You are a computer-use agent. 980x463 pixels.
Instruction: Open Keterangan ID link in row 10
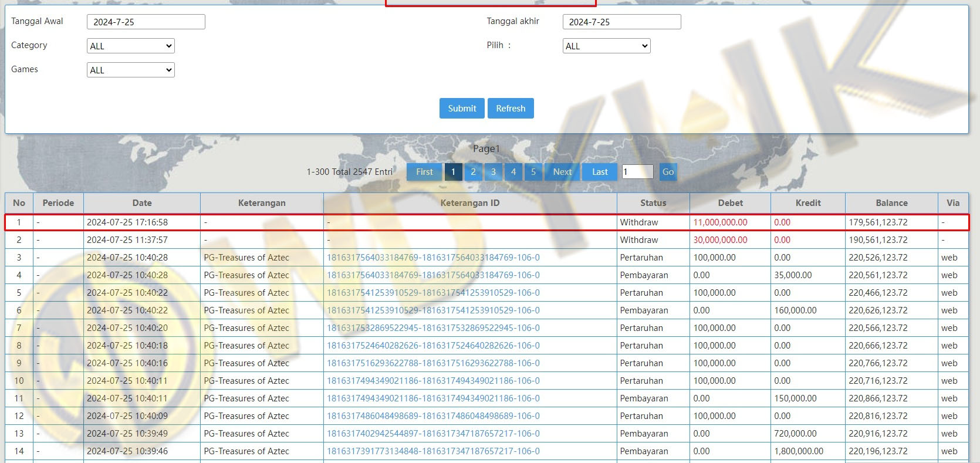point(433,381)
